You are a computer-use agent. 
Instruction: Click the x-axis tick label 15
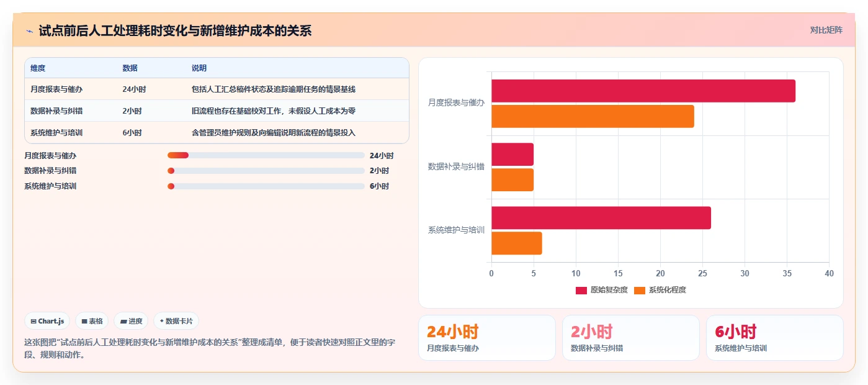click(618, 273)
